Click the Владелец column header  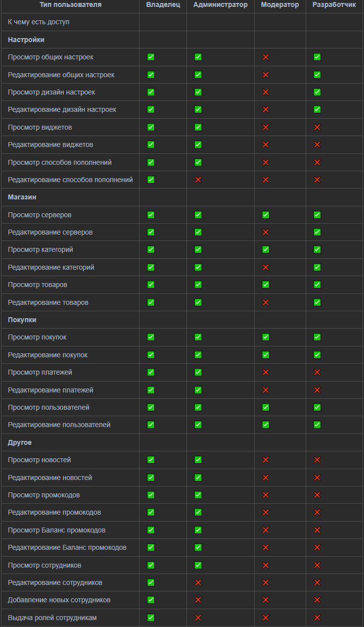click(x=163, y=5)
